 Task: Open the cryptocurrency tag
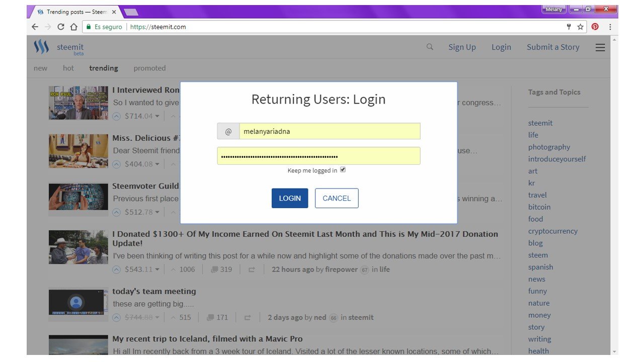(553, 231)
